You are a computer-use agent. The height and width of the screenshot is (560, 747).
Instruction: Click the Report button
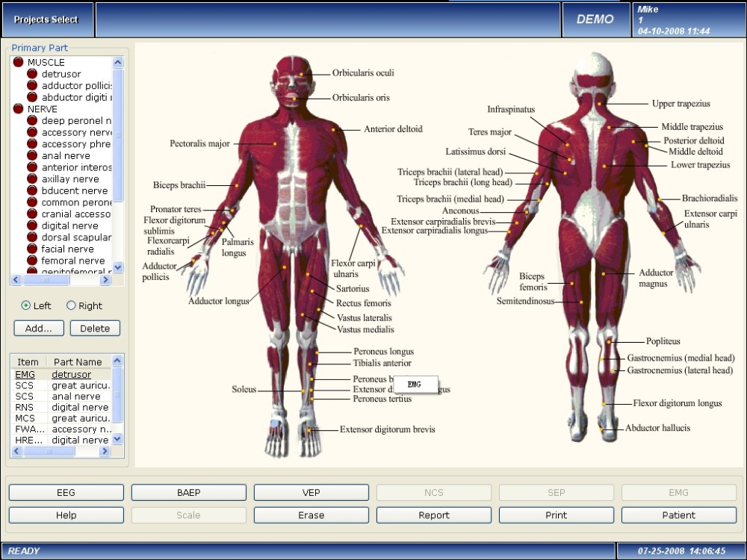click(x=433, y=514)
